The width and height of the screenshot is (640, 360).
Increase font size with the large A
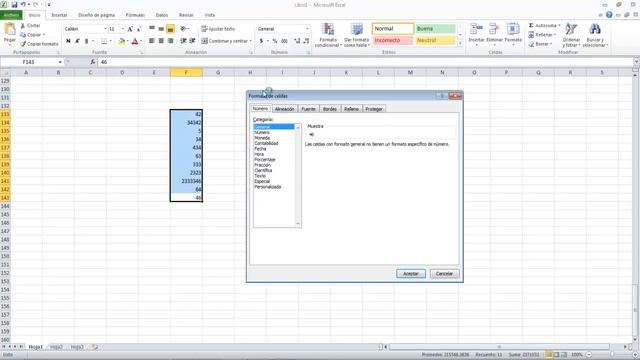tap(130, 29)
